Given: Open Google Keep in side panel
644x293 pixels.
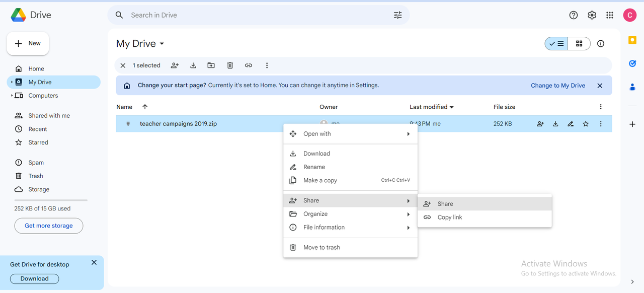Looking at the screenshot, I should (x=632, y=40).
